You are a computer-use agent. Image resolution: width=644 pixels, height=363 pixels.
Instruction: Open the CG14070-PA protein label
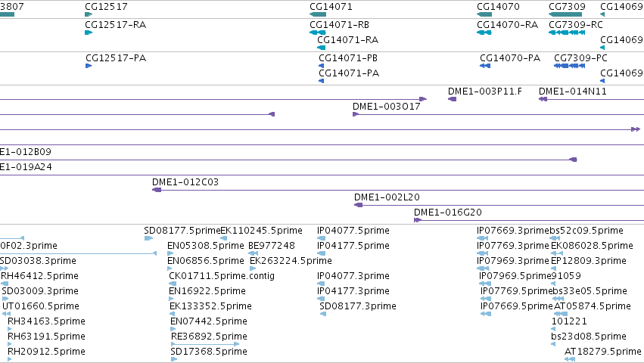(x=510, y=58)
